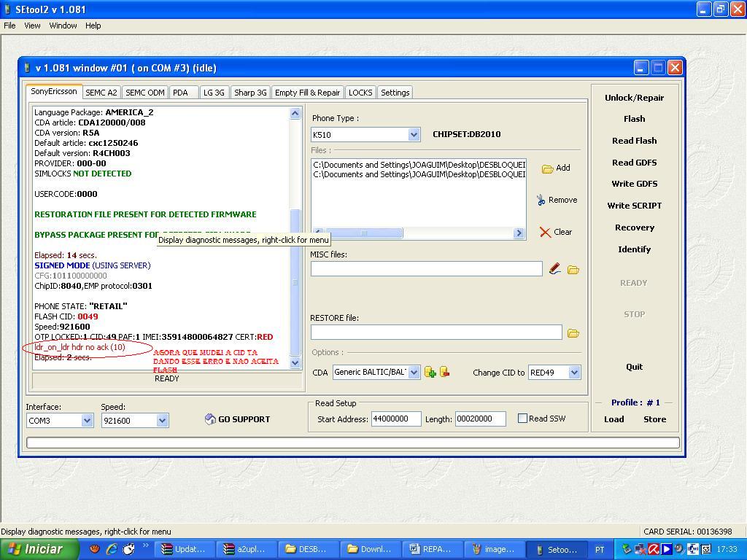Click the red X Clear icon
Image resolution: width=747 pixels, height=560 pixels.
[x=545, y=232]
